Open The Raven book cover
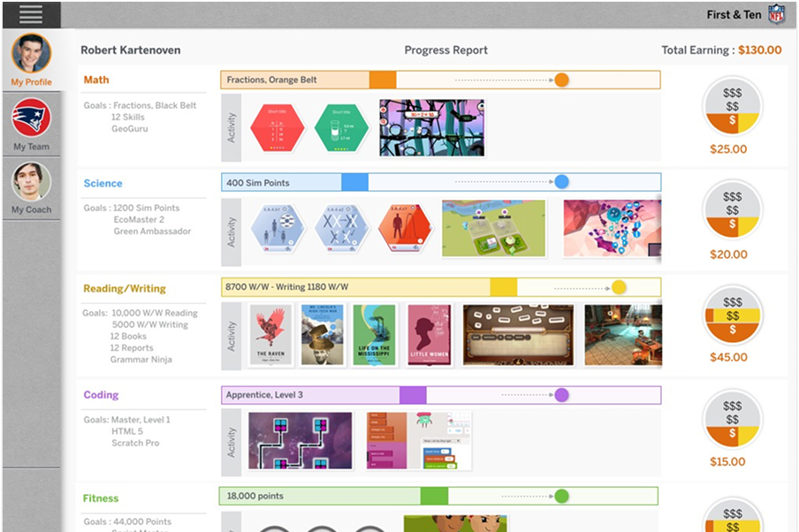 (270, 335)
